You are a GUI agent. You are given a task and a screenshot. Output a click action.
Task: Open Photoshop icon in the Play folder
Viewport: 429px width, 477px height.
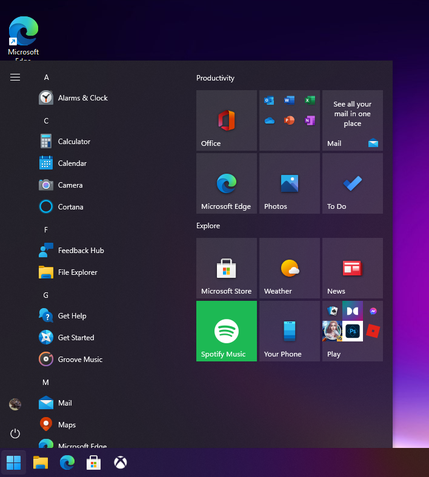[x=352, y=331]
